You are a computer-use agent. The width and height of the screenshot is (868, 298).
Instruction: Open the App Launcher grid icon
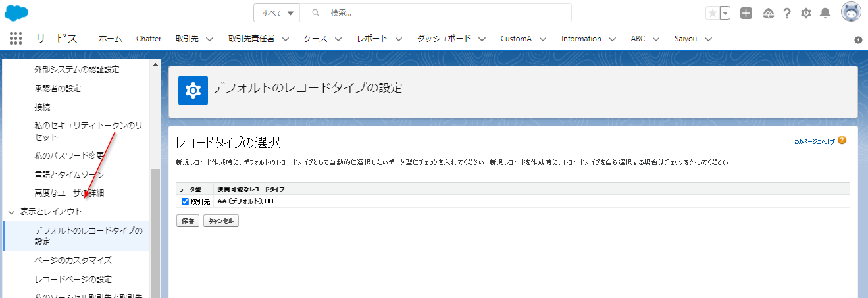pos(16,39)
